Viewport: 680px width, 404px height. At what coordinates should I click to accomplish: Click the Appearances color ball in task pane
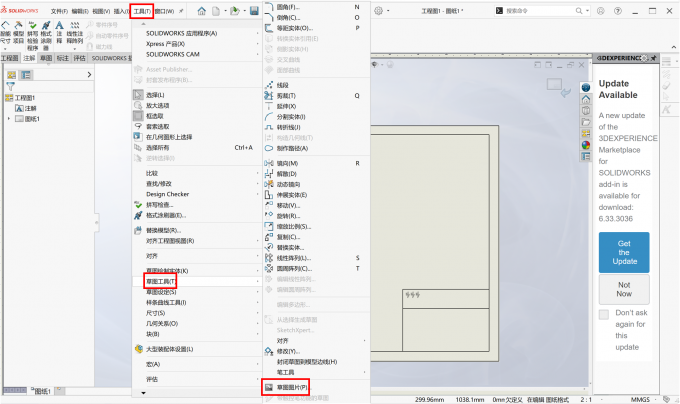point(587,144)
